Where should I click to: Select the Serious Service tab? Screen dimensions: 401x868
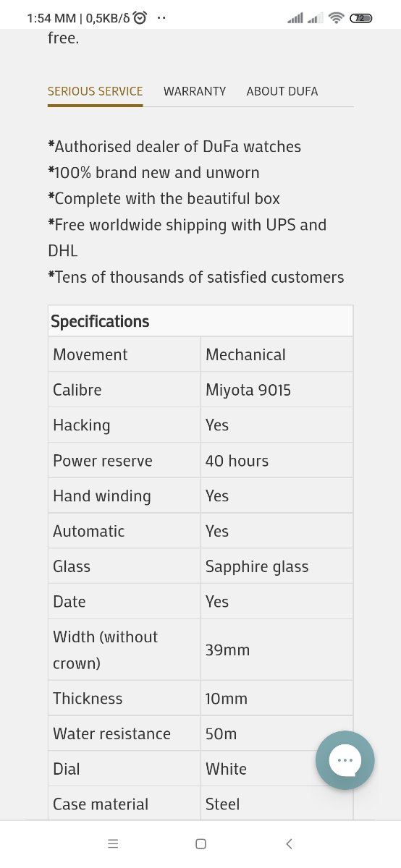(x=96, y=91)
